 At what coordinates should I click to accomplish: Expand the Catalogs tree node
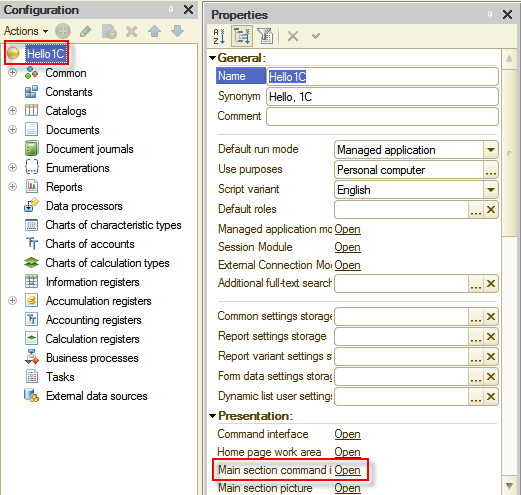click(x=12, y=110)
